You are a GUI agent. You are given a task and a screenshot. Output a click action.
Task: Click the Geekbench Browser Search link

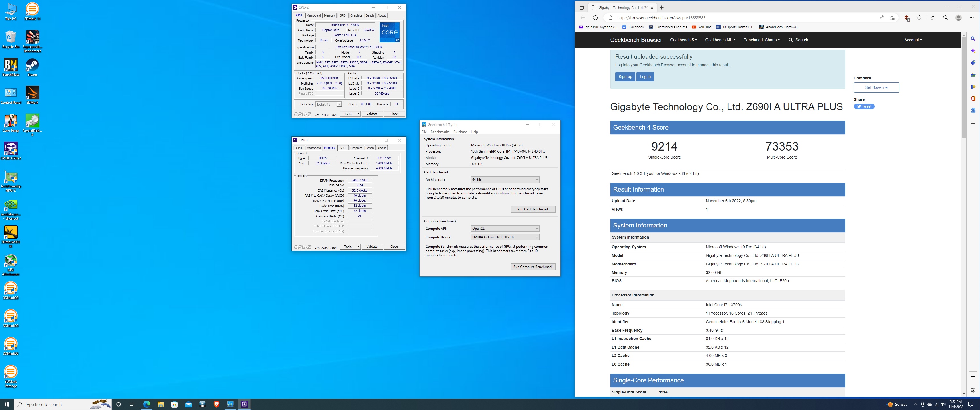click(x=798, y=40)
